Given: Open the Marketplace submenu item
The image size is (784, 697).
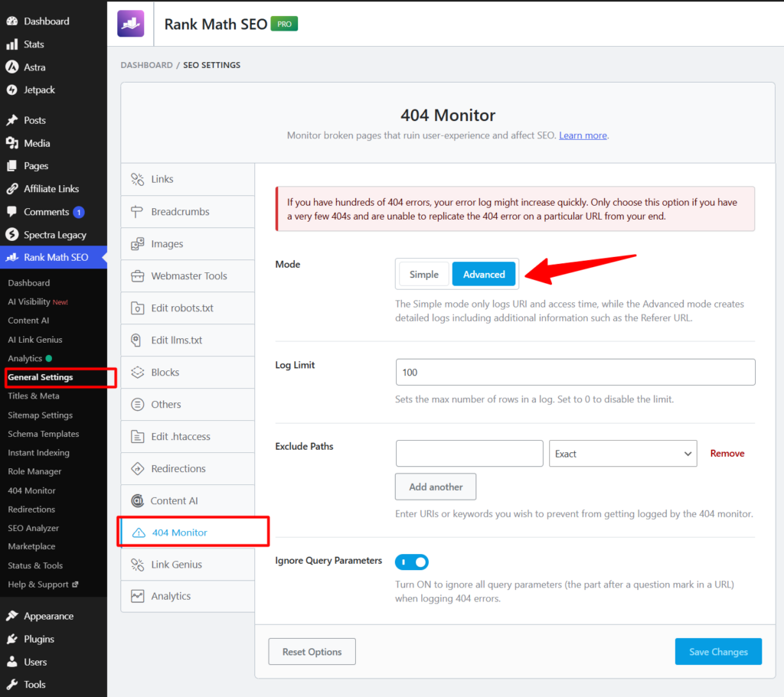Looking at the screenshot, I should click(31, 546).
